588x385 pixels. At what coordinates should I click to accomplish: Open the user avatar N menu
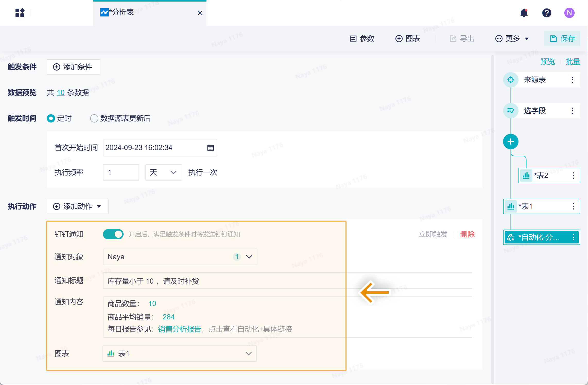coord(569,13)
